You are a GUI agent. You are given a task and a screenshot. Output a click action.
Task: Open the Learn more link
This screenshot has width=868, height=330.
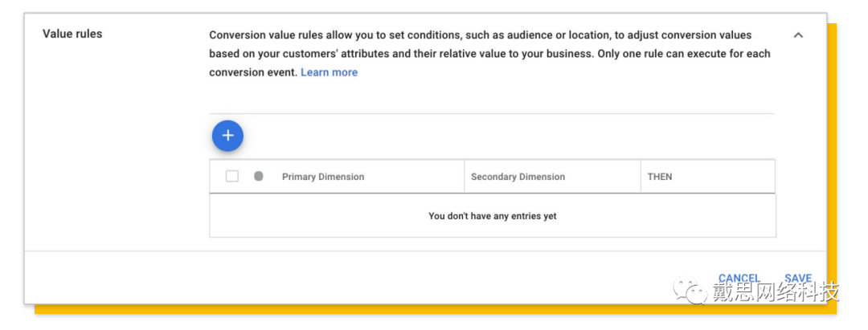coord(329,72)
